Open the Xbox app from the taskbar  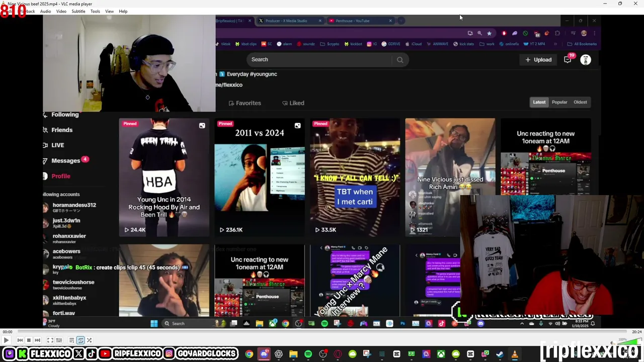coord(441,354)
